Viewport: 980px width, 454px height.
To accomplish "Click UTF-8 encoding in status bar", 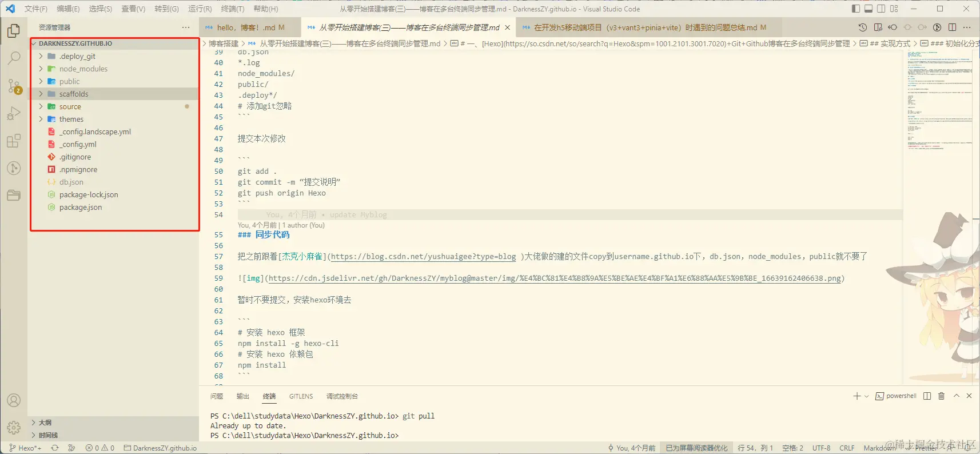I will pos(822,448).
